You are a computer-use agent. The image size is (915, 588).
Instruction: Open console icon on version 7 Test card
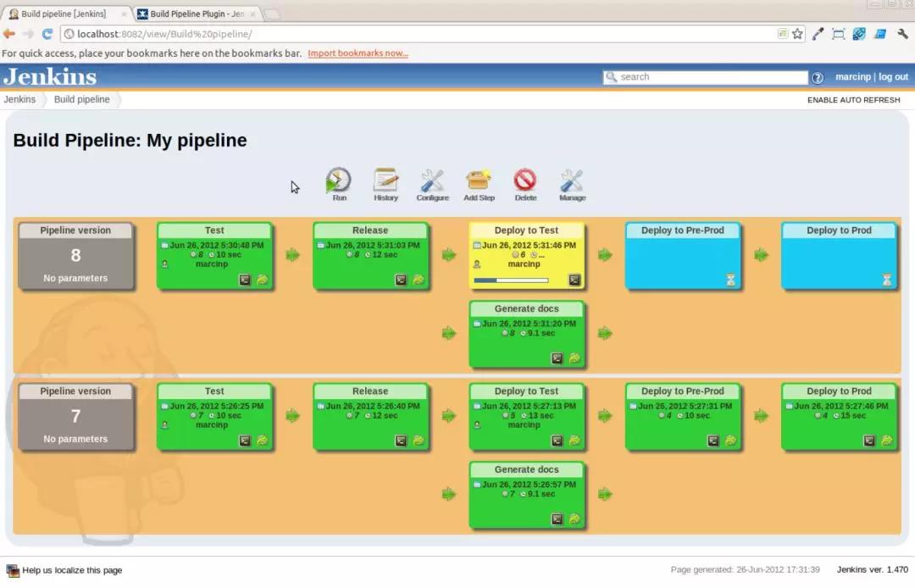tap(245, 441)
